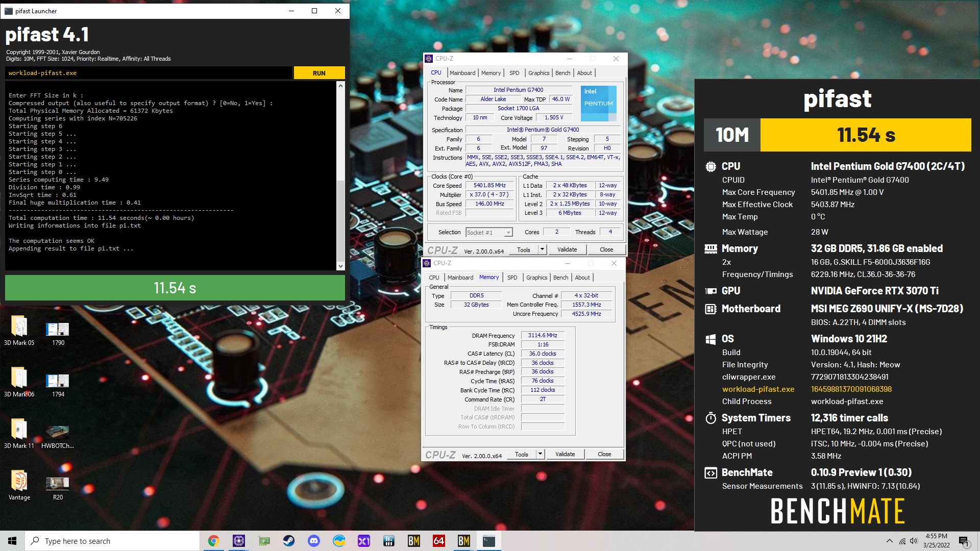Open the Vantage desktop icon
Screen dimensions: 980x551
[19, 485]
